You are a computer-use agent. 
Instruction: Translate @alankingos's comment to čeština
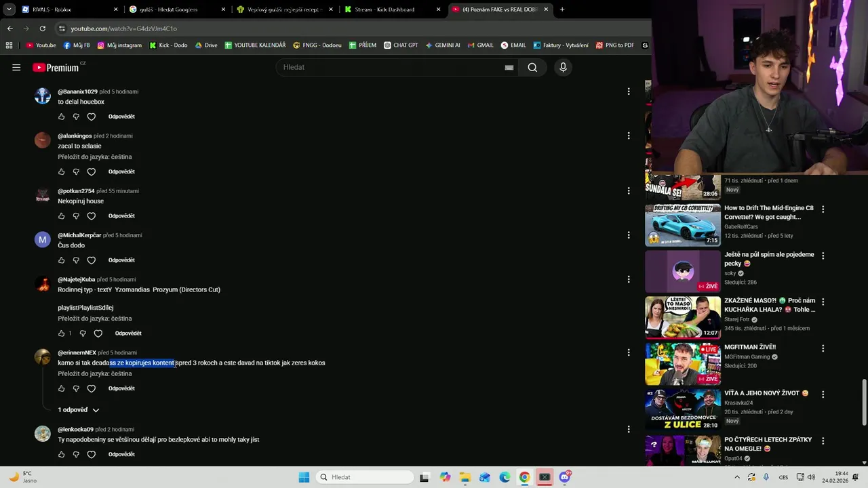tap(95, 157)
